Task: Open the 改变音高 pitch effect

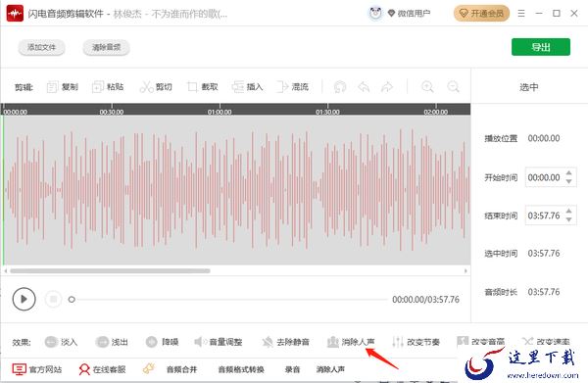Action: pyautogui.click(x=481, y=342)
